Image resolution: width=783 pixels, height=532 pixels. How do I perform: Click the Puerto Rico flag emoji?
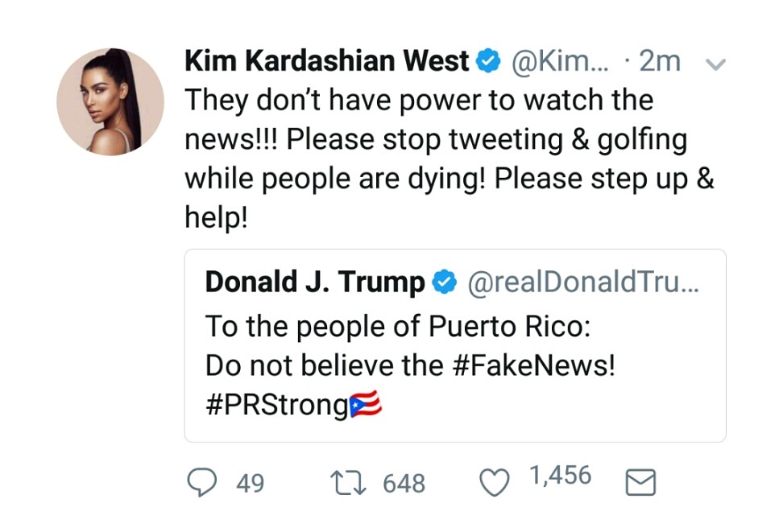(x=366, y=406)
